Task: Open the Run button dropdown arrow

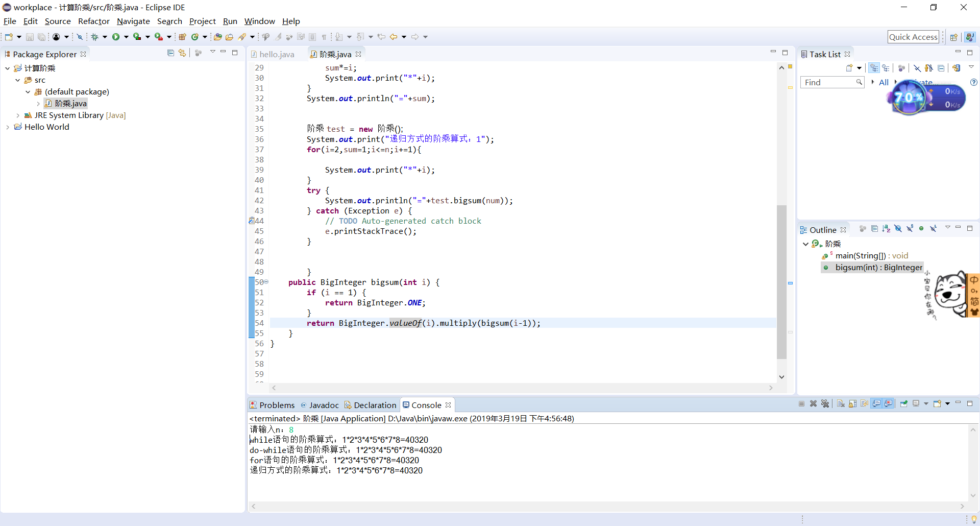Action: [x=126, y=37]
